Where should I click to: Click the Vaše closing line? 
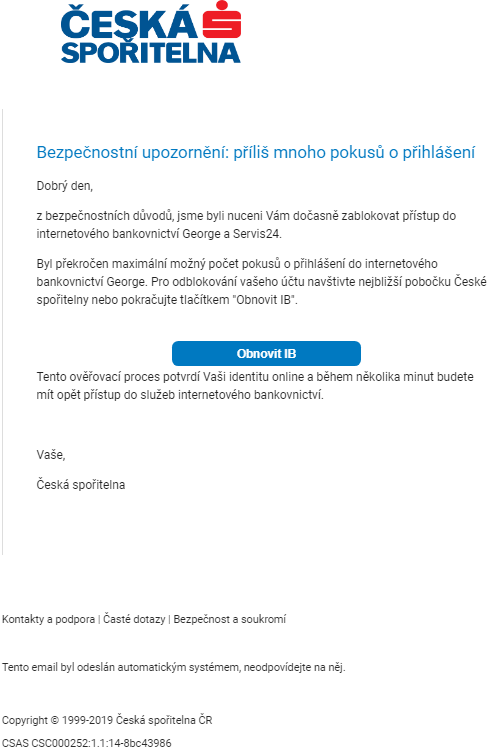click(x=51, y=455)
